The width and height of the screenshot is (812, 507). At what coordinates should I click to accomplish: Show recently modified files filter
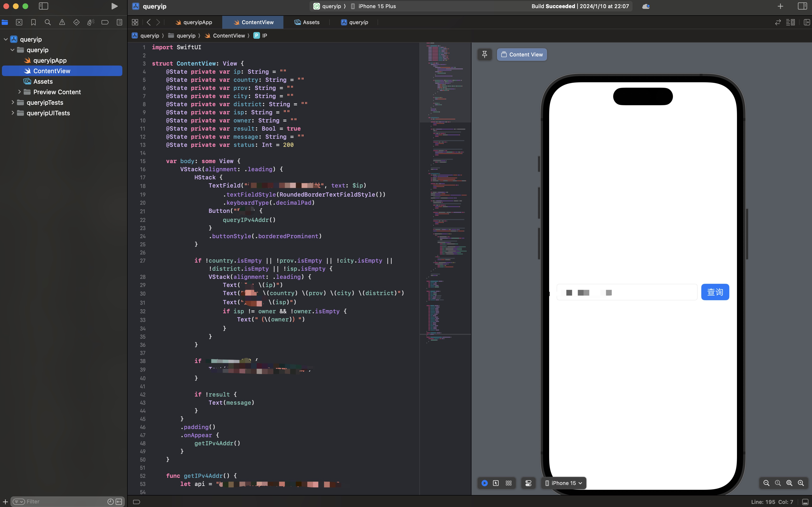click(110, 501)
